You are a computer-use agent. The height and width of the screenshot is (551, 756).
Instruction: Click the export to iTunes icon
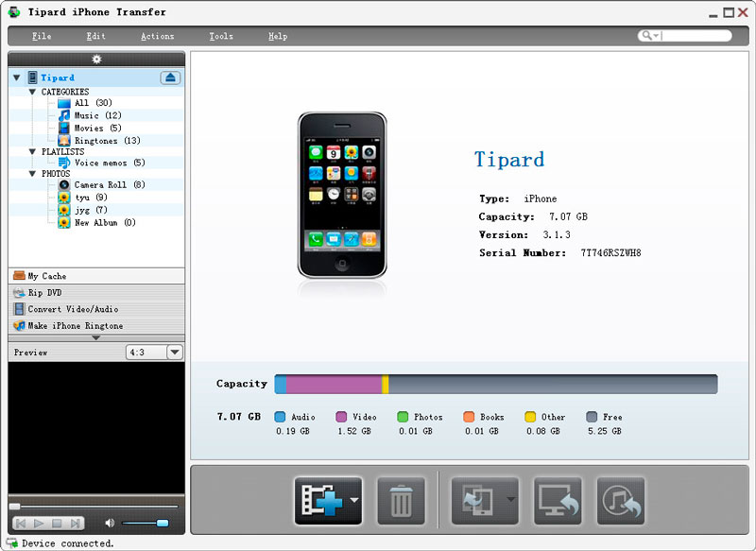(620, 501)
